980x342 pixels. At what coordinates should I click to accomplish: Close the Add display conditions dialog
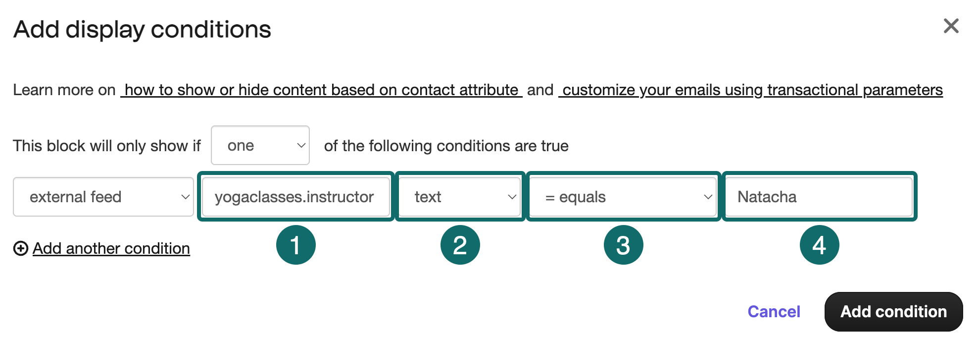[951, 26]
